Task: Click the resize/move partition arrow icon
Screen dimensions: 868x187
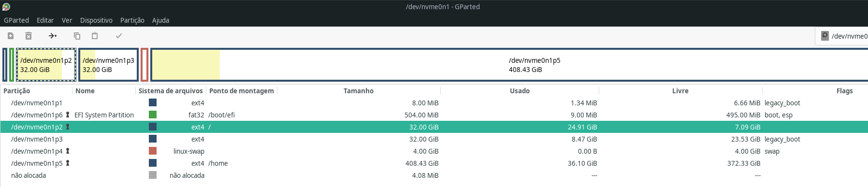Action: point(53,36)
